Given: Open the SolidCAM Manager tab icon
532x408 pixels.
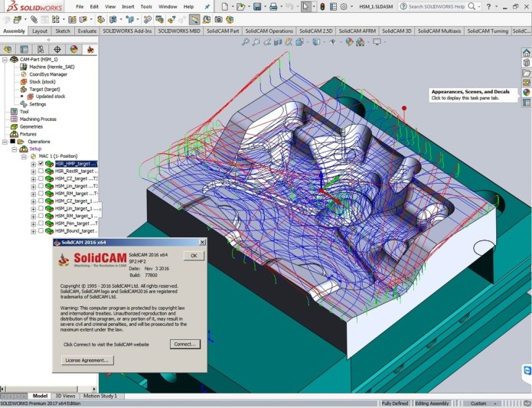Looking at the screenshot, I should coord(90,49).
